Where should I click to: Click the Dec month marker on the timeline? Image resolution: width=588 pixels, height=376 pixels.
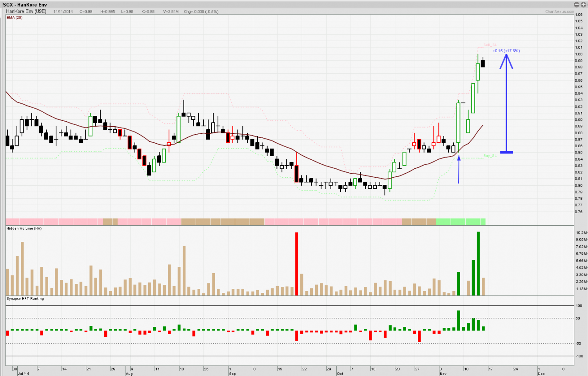[x=541, y=374]
